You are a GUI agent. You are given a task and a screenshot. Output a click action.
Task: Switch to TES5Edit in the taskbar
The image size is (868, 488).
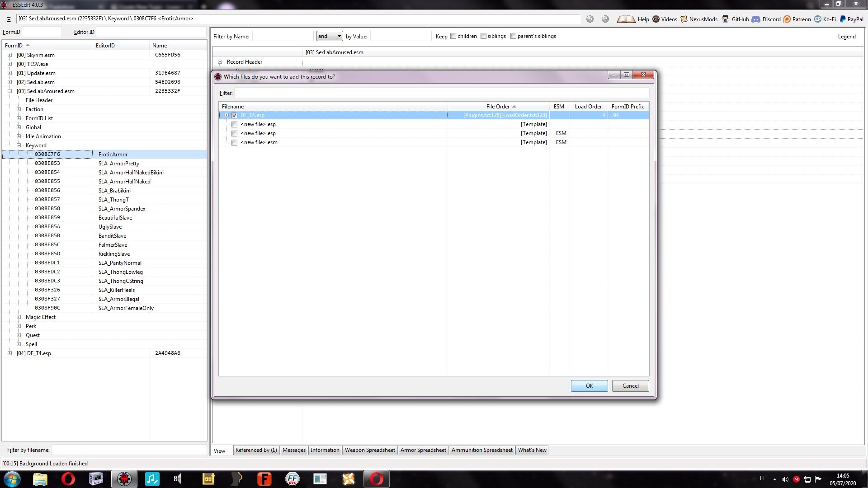124,479
